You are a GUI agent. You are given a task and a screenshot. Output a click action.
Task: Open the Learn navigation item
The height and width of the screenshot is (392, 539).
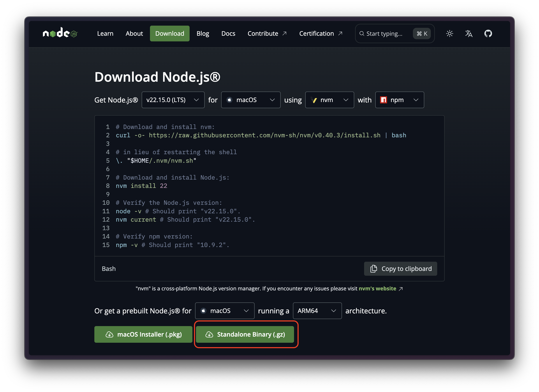(105, 34)
